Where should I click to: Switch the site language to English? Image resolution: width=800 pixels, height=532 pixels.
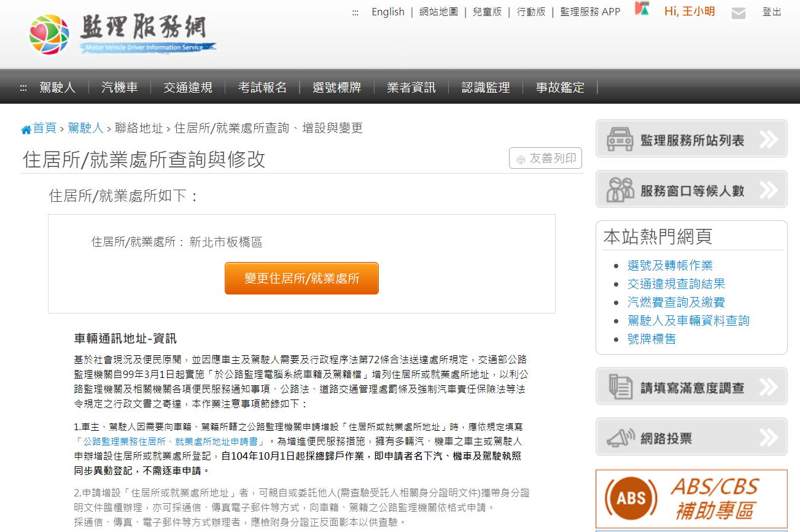pyautogui.click(x=388, y=12)
